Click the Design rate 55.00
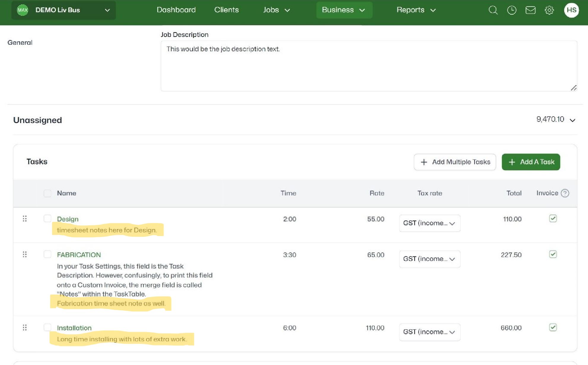Screen dimensions: 588x365 click(x=375, y=219)
